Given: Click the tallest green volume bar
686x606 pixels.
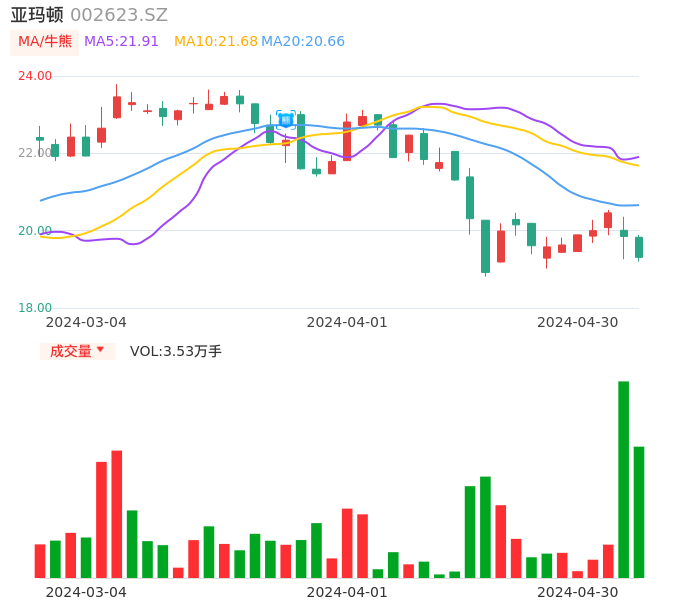Looking at the screenshot, I should (x=623, y=480).
